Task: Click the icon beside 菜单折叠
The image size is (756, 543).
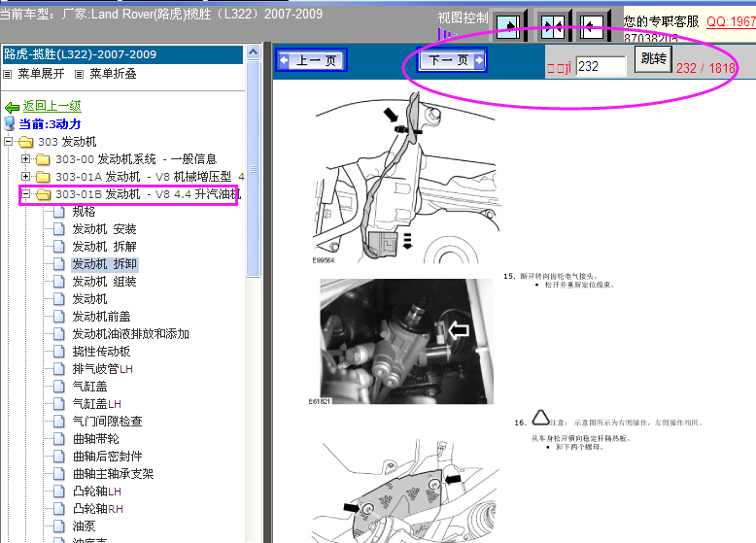Action: [79, 74]
